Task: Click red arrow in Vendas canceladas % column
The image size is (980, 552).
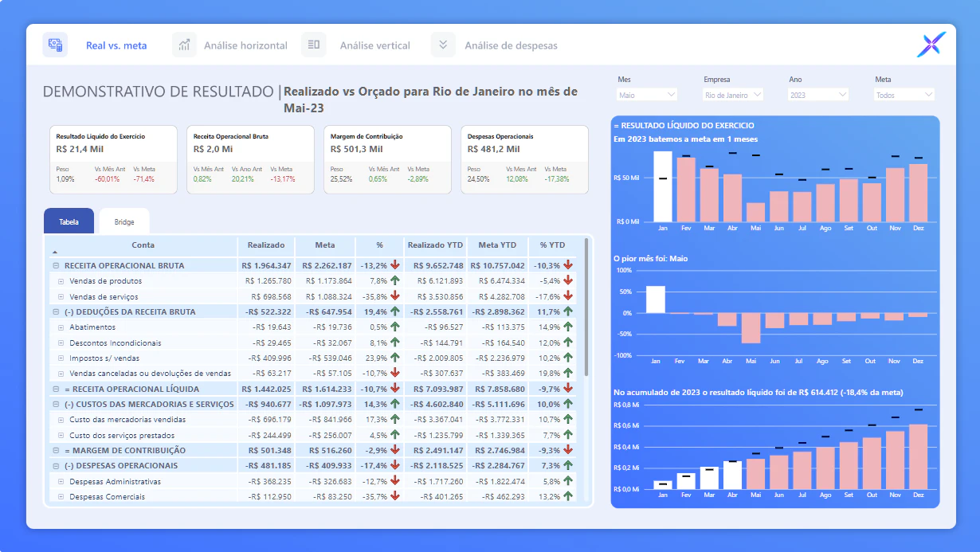Action: 394,373
